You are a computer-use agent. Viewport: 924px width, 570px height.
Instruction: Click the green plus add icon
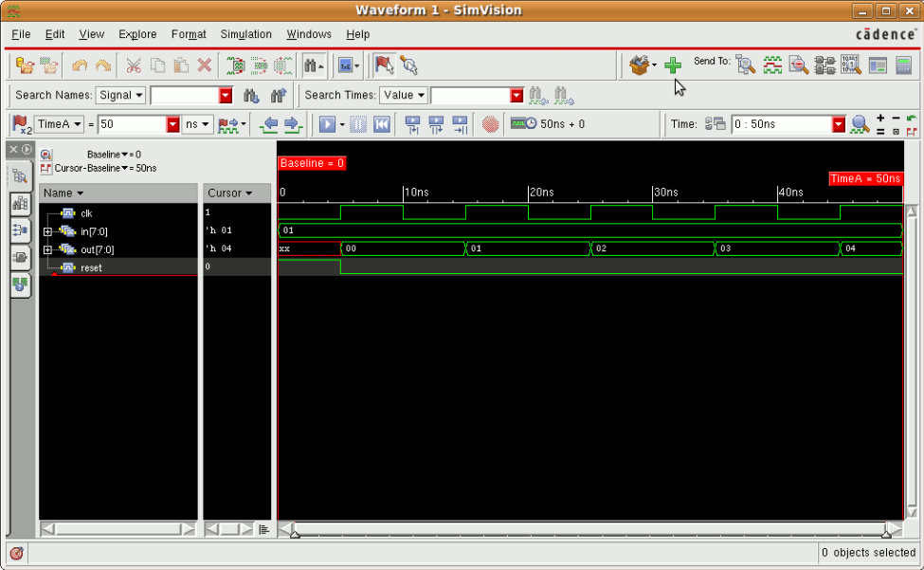[x=672, y=64]
